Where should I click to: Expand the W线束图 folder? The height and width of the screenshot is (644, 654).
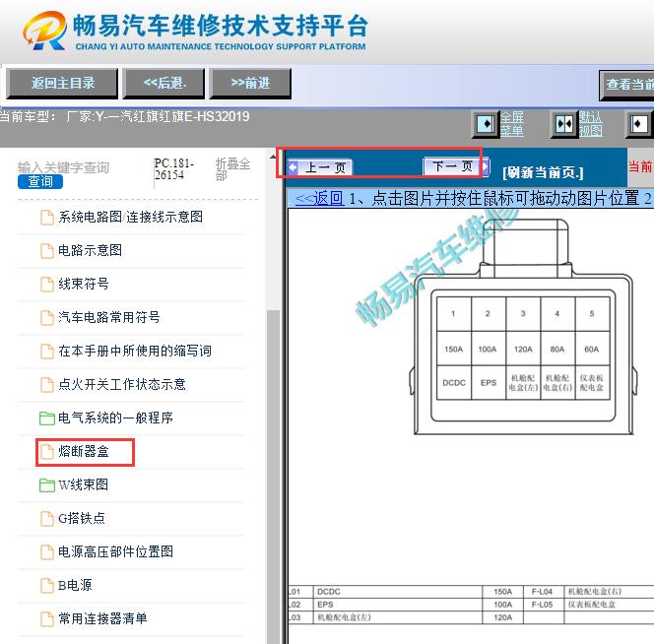coord(83,484)
